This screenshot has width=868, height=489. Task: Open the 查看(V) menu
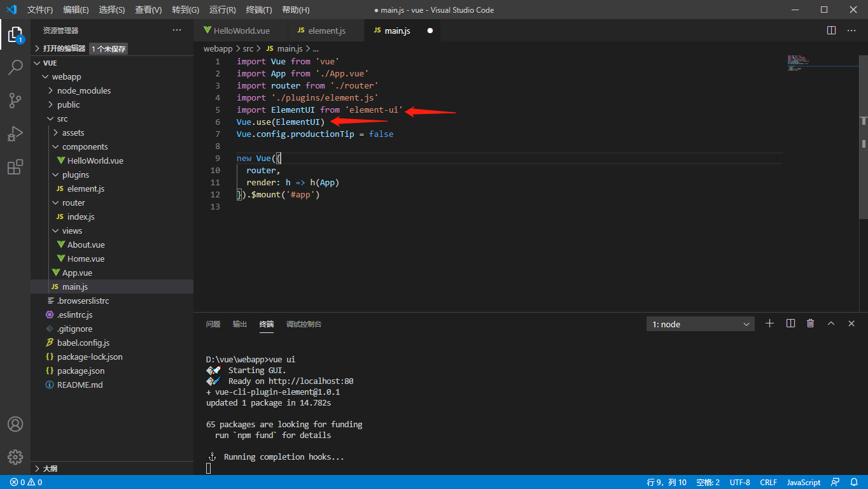pyautogui.click(x=148, y=10)
